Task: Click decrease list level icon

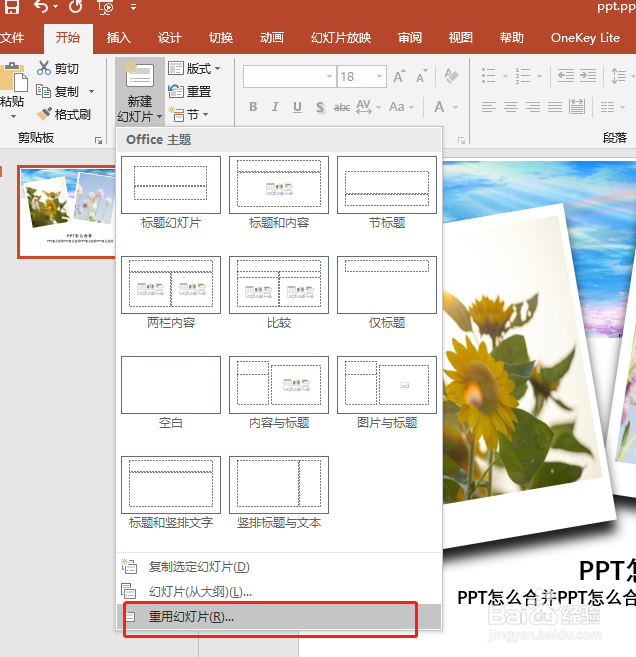Action: pyautogui.click(x=565, y=76)
